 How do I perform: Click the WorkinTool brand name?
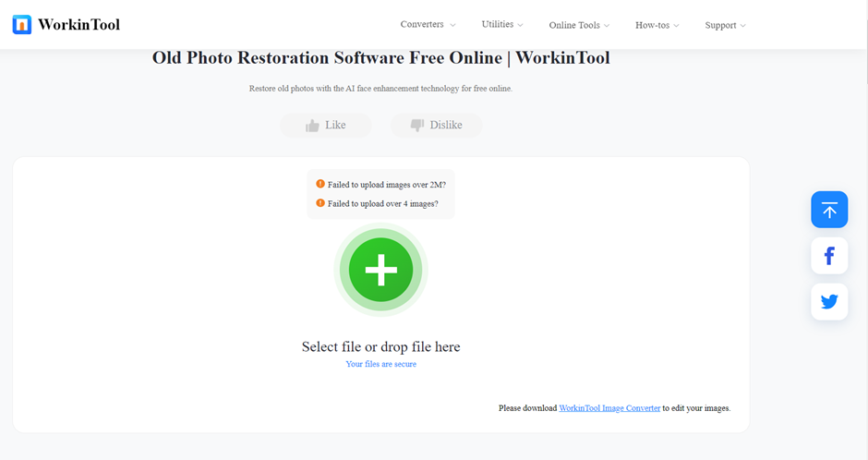click(78, 24)
